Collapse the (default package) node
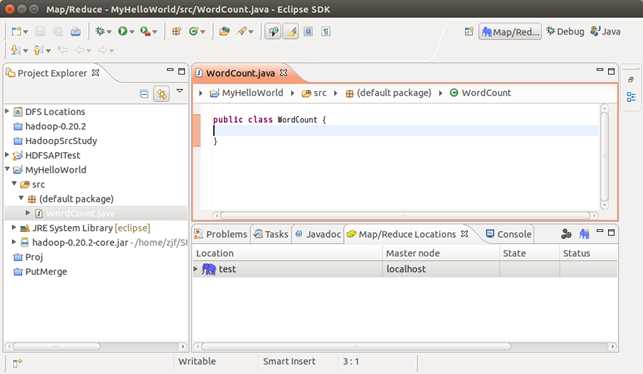643x374 pixels. (x=21, y=198)
